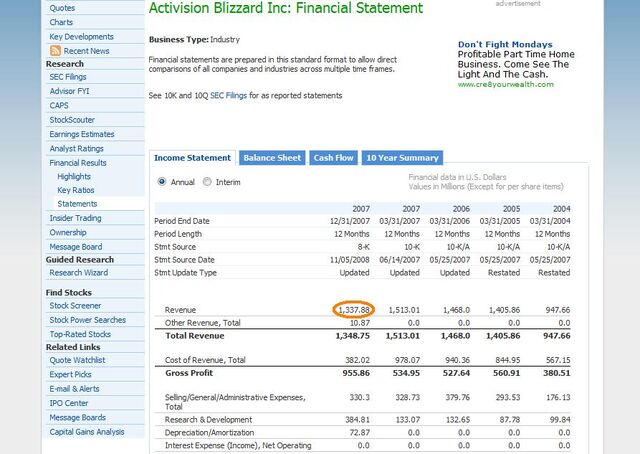Viewport: 640px width, 454px height.
Task: Click the 1,337.88 Revenue value
Action: [354, 310]
